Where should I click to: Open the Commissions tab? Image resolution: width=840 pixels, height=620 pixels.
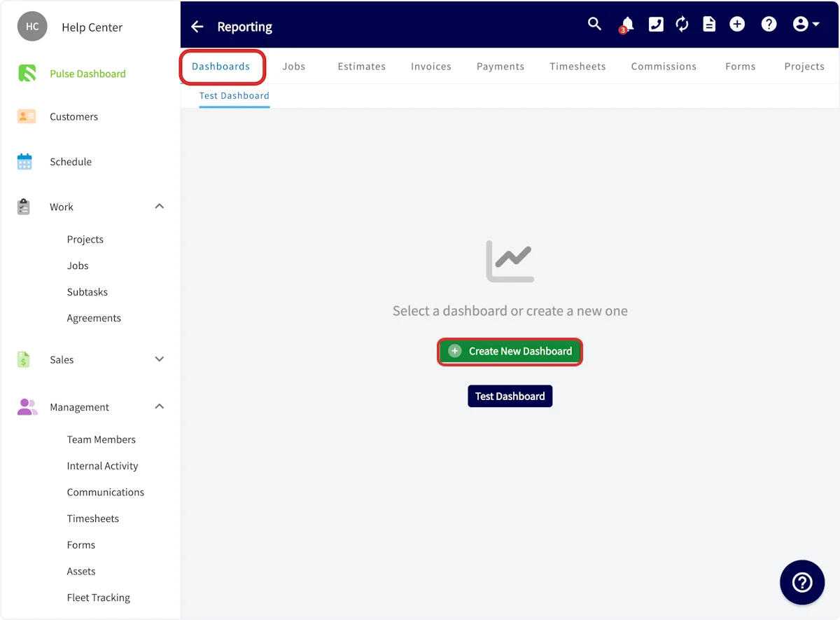pos(664,67)
